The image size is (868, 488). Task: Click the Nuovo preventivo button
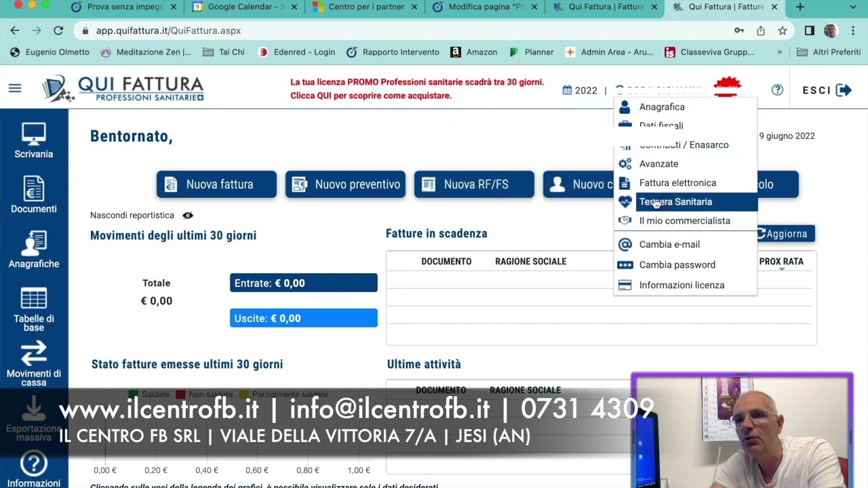(345, 184)
